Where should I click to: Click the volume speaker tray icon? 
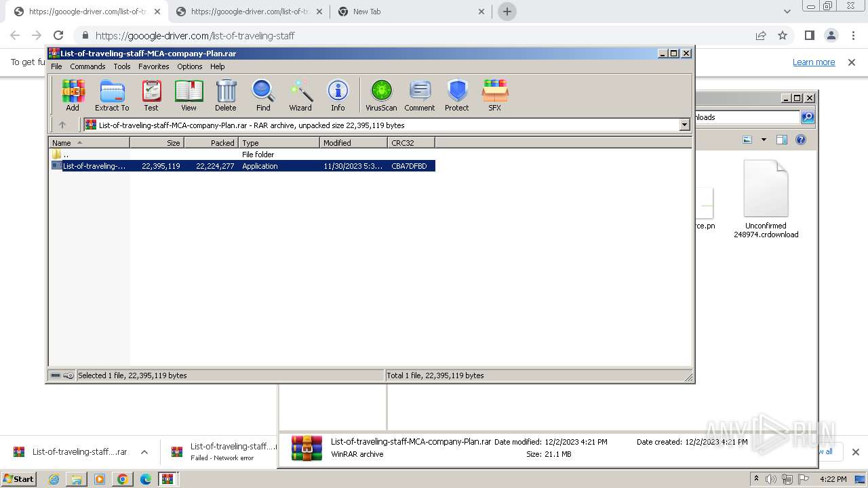pyautogui.click(x=771, y=479)
